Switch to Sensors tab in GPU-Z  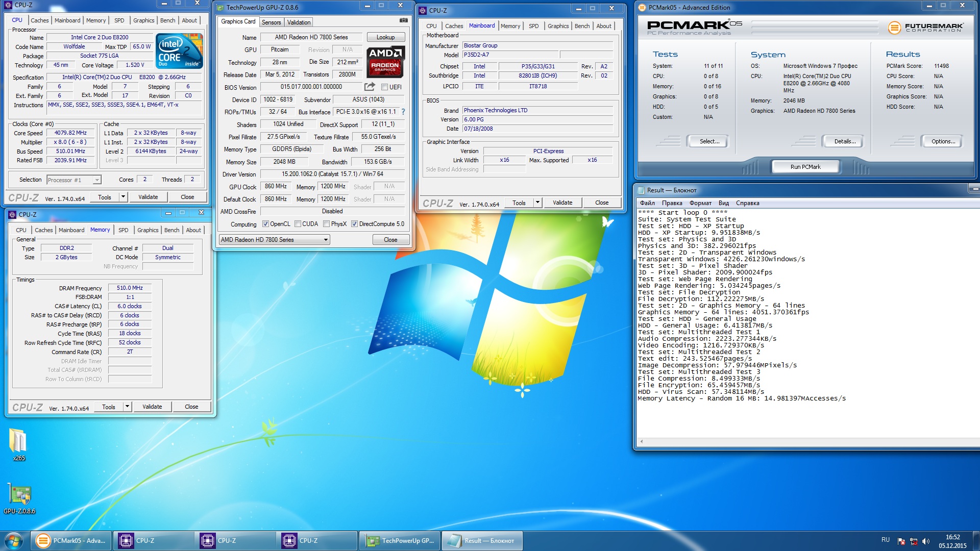coord(271,22)
